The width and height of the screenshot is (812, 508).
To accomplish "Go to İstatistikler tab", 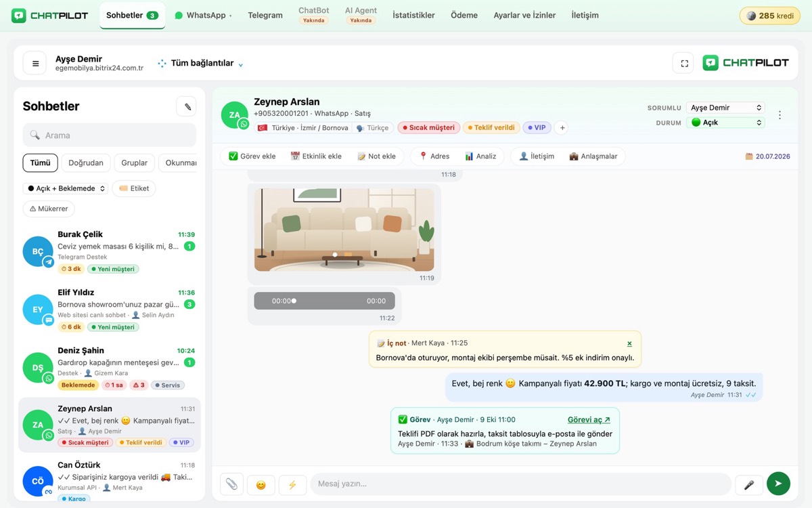I will coord(413,15).
